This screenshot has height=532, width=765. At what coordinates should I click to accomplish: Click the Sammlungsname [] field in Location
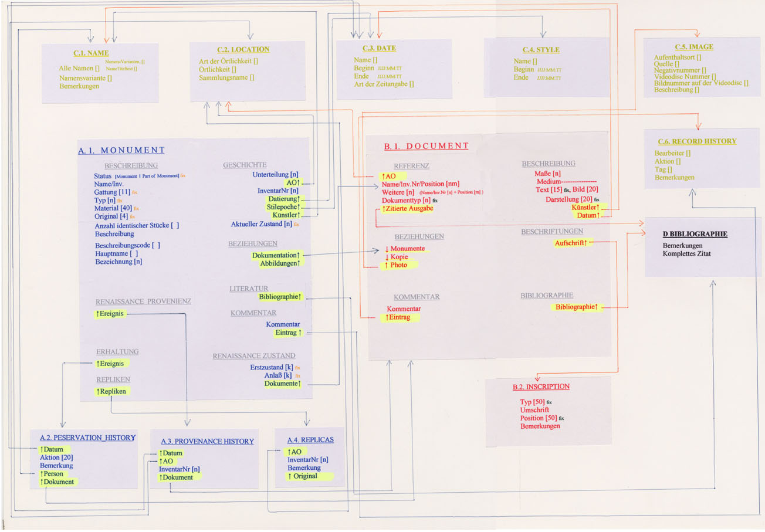click(226, 77)
